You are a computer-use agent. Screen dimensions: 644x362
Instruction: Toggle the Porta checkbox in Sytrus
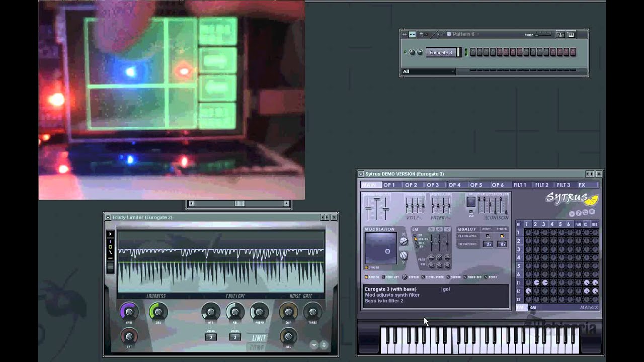pyautogui.click(x=486, y=277)
